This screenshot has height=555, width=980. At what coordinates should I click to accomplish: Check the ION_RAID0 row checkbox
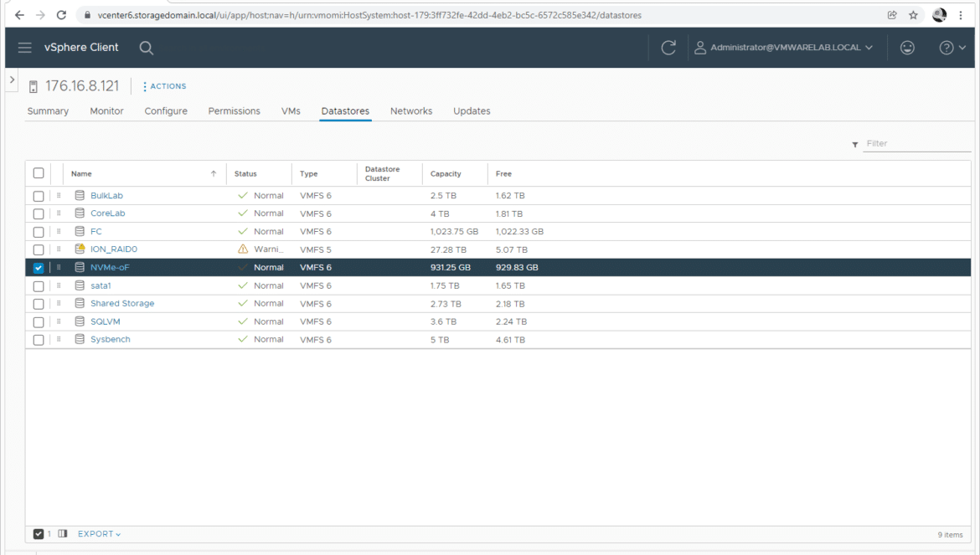coord(39,249)
